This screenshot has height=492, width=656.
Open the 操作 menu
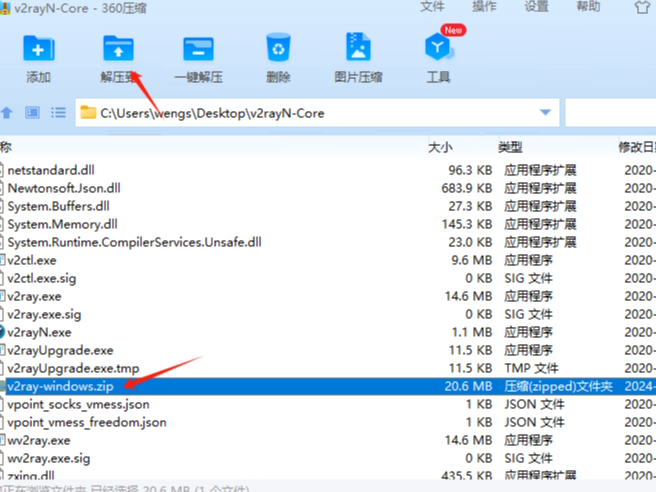[484, 7]
